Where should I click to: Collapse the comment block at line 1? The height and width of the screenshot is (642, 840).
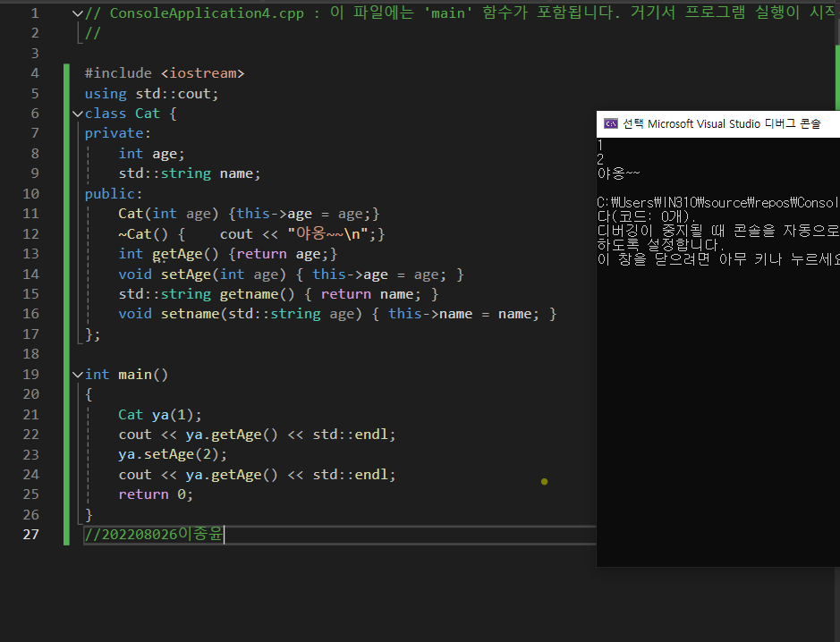[78, 13]
